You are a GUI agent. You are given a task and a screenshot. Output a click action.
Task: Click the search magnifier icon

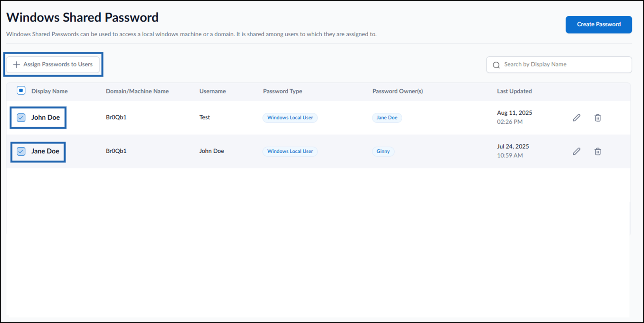click(496, 65)
